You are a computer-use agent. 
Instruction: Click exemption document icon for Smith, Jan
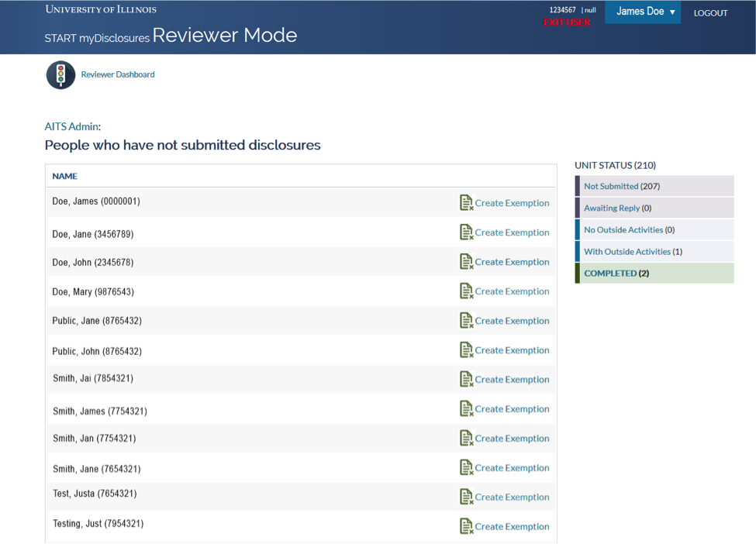coord(466,438)
